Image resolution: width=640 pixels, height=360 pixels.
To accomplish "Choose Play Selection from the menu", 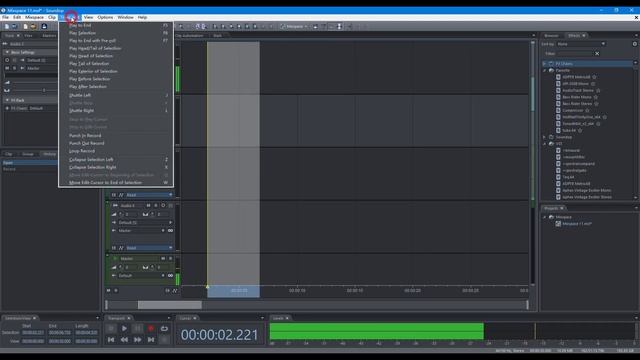I will (x=116, y=33).
